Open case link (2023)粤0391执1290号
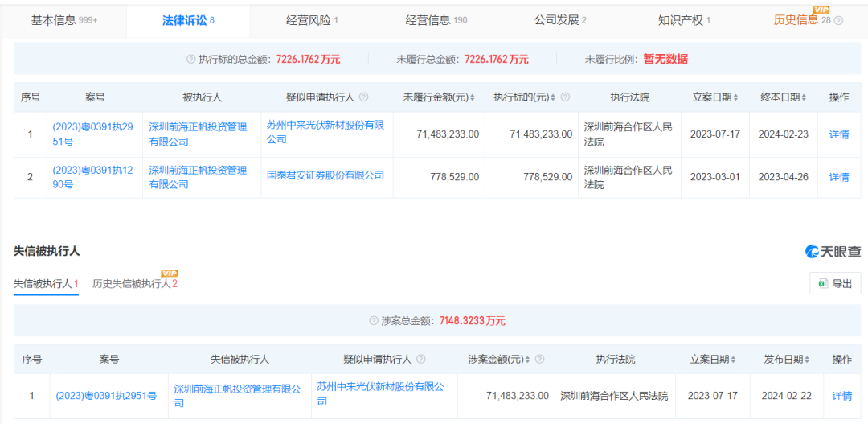Viewport: 868px width, 424px height. coord(92,177)
